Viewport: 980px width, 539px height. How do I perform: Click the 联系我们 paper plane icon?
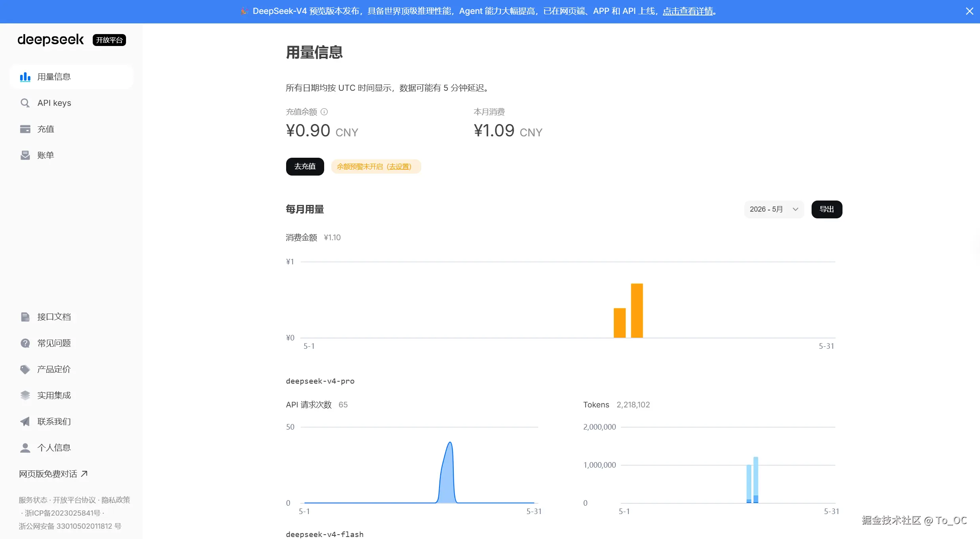tap(25, 422)
